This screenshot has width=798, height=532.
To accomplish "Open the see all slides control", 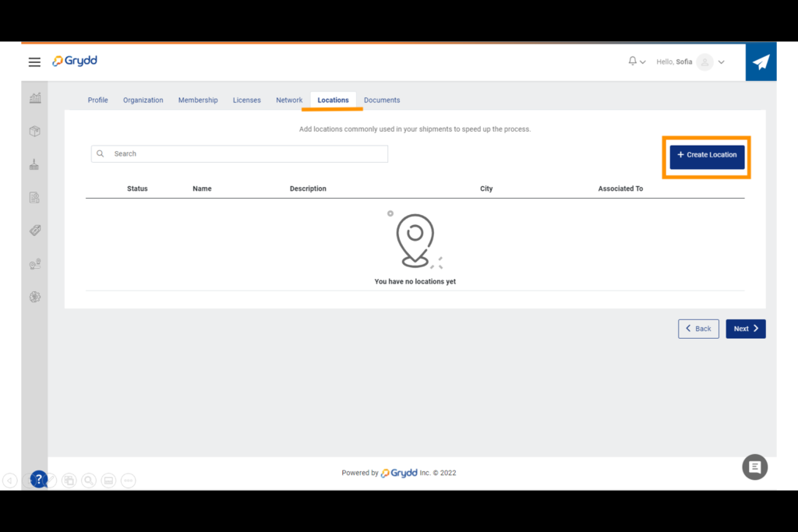I will [x=69, y=480].
